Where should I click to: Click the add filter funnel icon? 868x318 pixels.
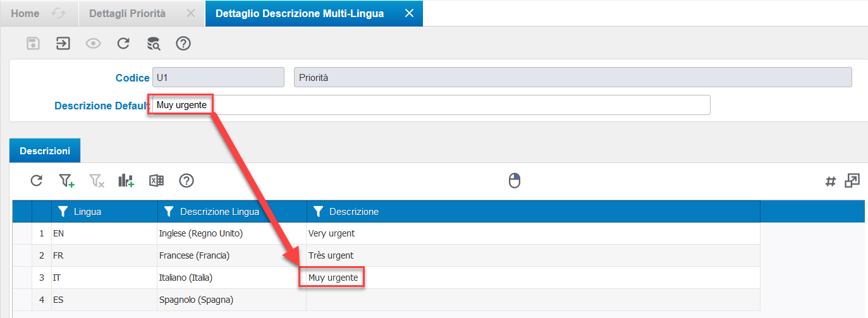[67, 181]
